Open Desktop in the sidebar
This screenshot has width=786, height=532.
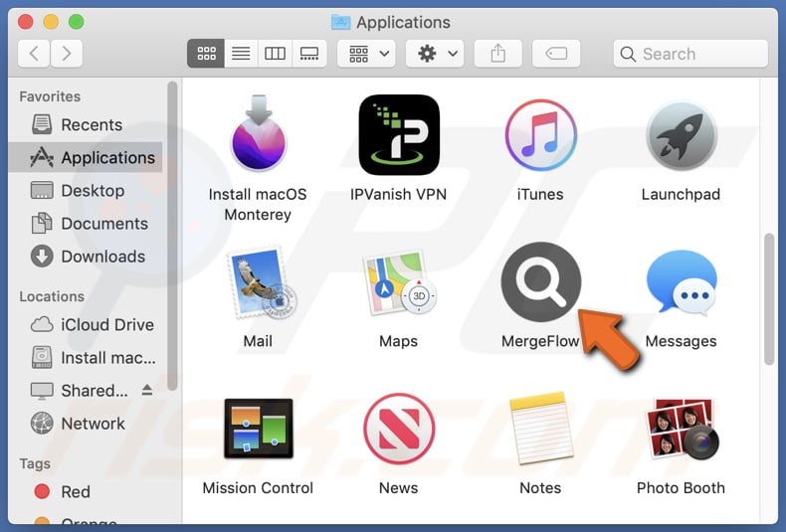tap(86, 190)
